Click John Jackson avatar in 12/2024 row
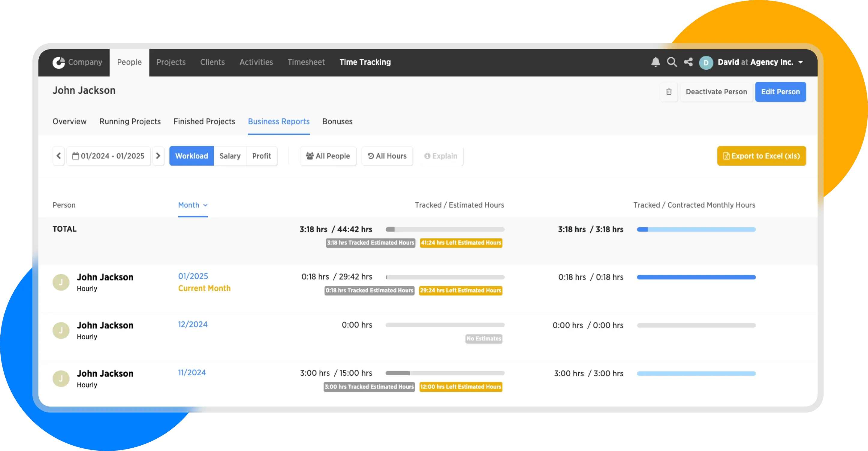The width and height of the screenshot is (868, 451). click(x=61, y=330)
